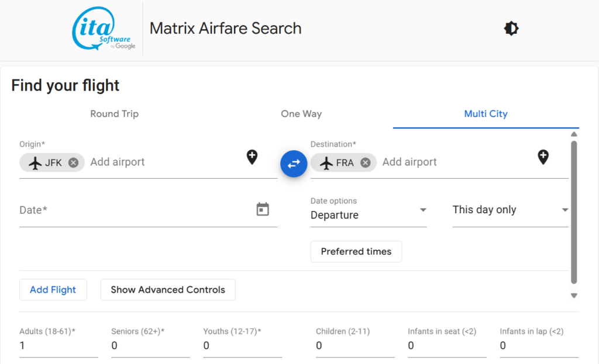Click Show Advanced Controls
Viewport: 599px width, 364px height.
point(168,289)
